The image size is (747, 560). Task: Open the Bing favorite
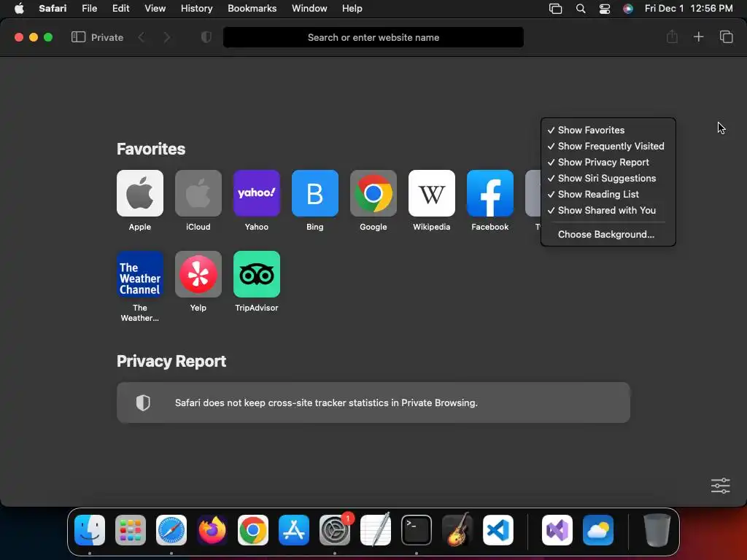315,193
